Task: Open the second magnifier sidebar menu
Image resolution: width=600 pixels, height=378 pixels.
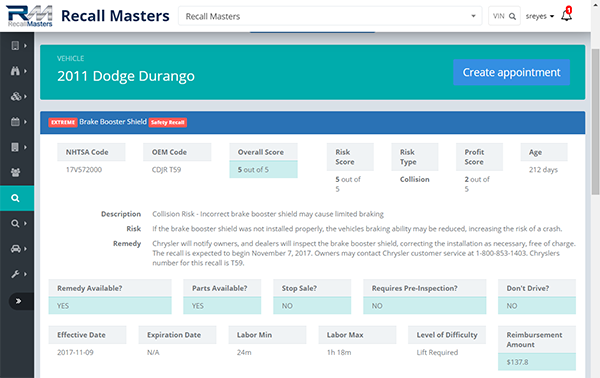Action: coord(15,223)
